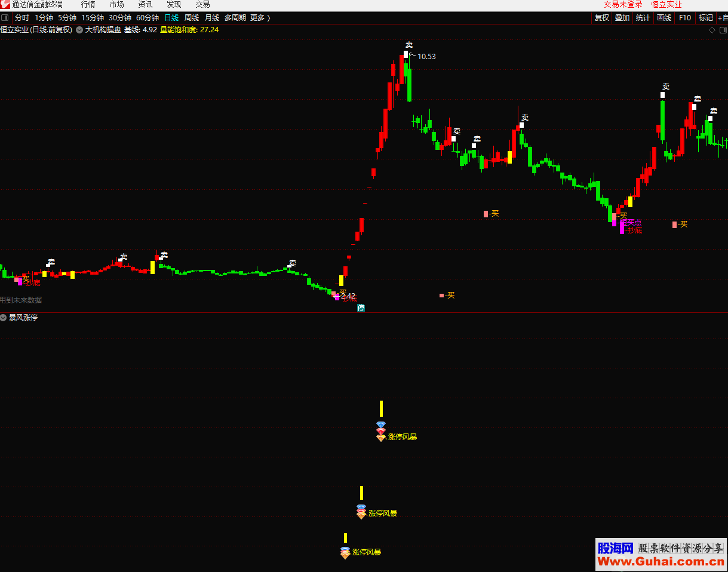Click the 基线: 4.92 value

point(140,29)
